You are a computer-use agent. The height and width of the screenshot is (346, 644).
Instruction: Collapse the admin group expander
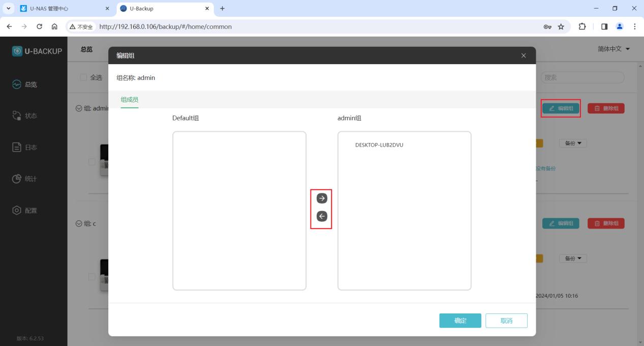79,108
